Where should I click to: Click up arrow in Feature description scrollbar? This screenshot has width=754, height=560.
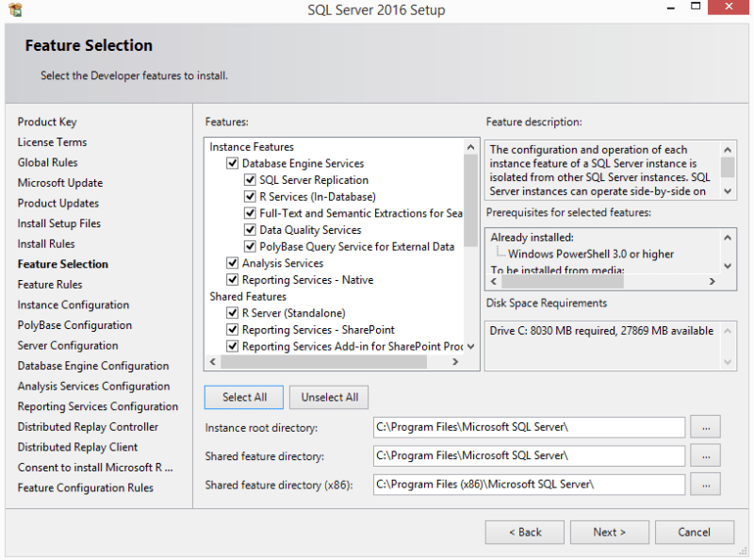pos(728,150)
